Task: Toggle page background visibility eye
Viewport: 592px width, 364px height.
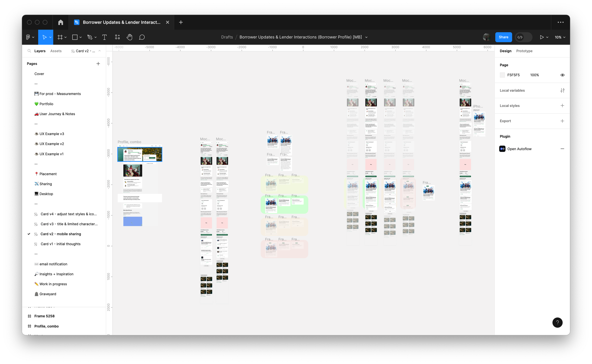Action: (562, 75)
